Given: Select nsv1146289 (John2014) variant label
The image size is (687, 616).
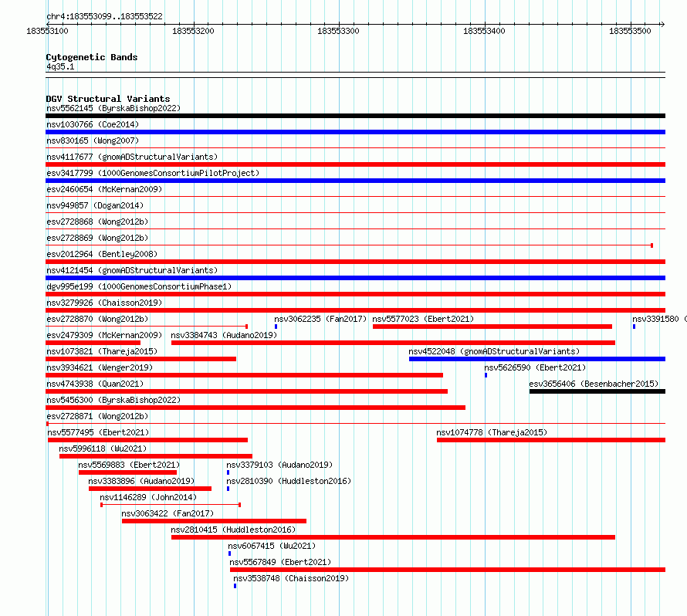Looking at the screenshot, I should tap(148, 497).
